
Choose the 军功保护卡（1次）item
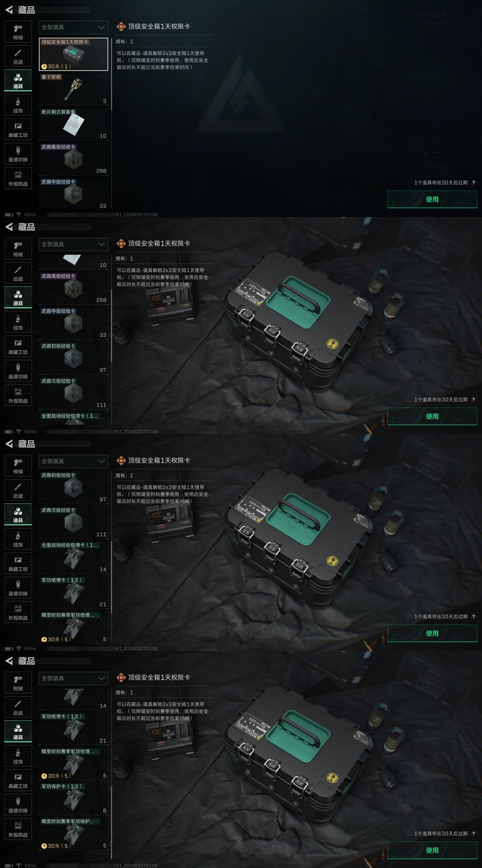tap(74, 799)
